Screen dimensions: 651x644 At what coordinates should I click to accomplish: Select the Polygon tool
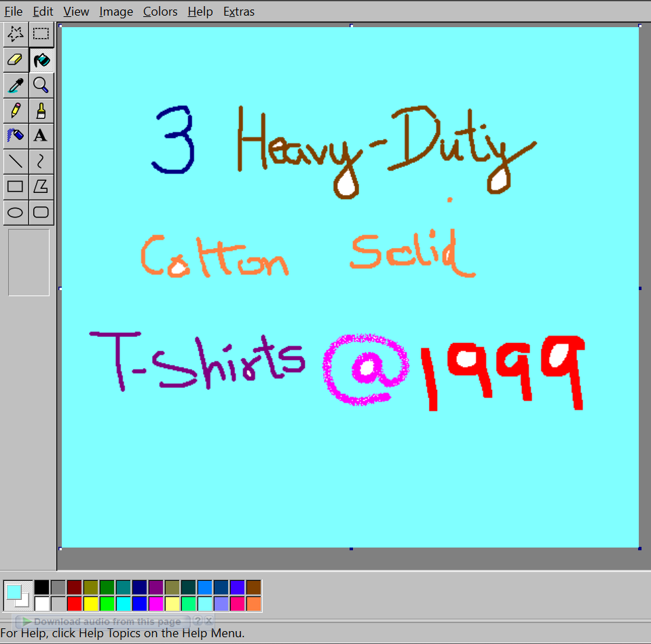tap(41, 187)
